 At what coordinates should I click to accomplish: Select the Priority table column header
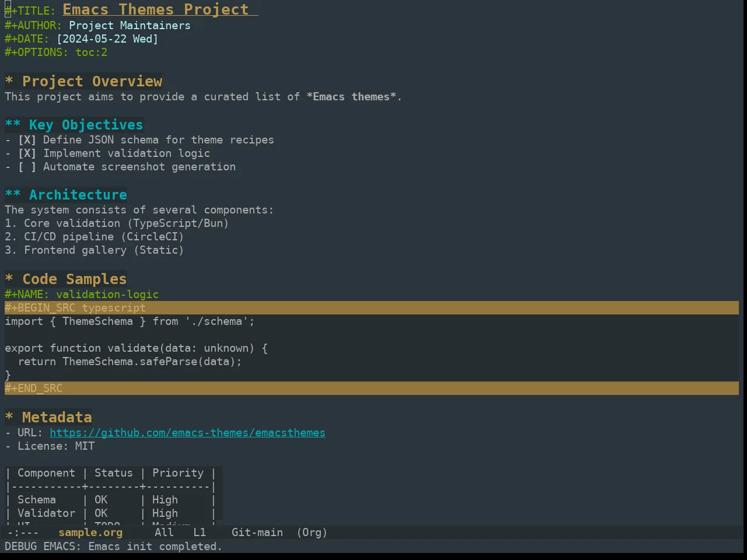178,473
